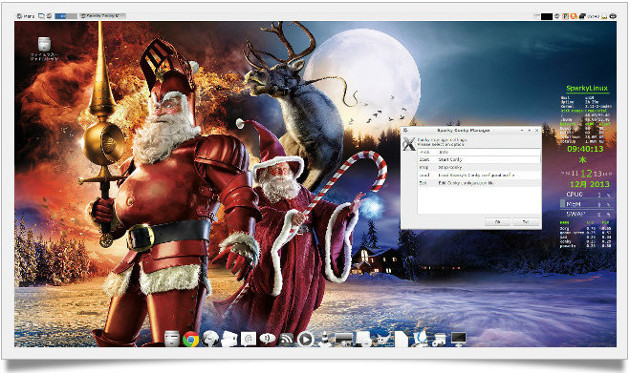Open the desktop file manager drive icon
The width and height of the screenshot is (630, 373).
point(44,43)
